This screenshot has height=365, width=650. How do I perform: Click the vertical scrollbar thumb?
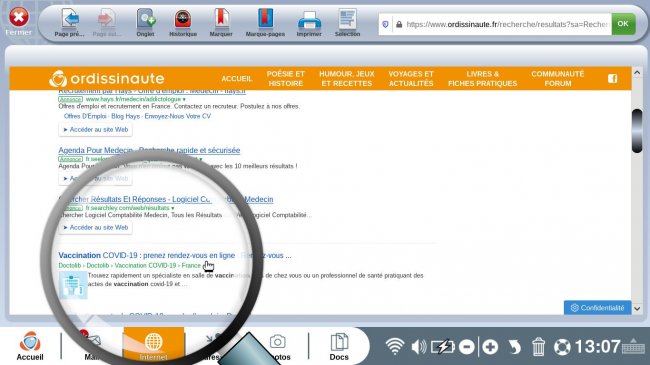(637, 131)
